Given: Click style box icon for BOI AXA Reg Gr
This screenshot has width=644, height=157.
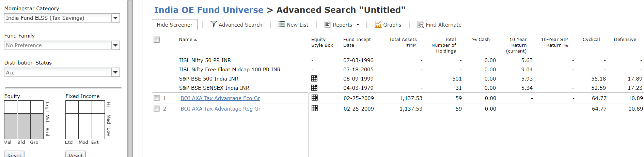Looking at the screenshot, I should (315, 108).
